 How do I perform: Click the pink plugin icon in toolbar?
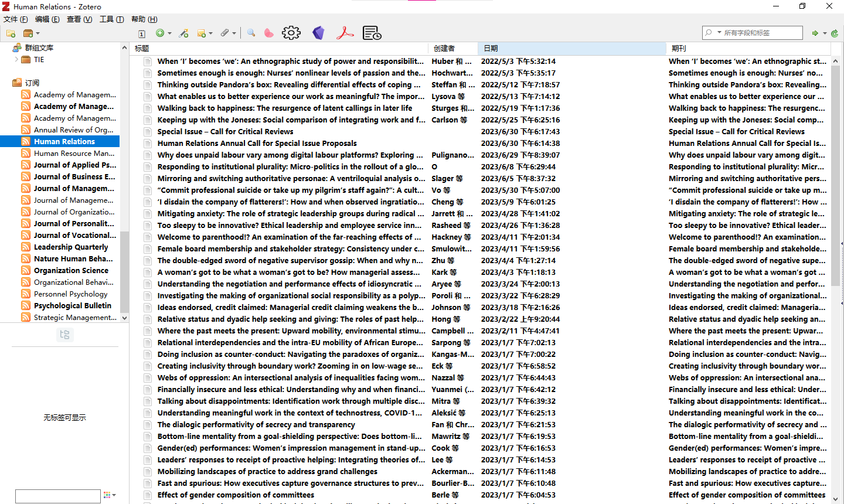click(x=268, y=33)
